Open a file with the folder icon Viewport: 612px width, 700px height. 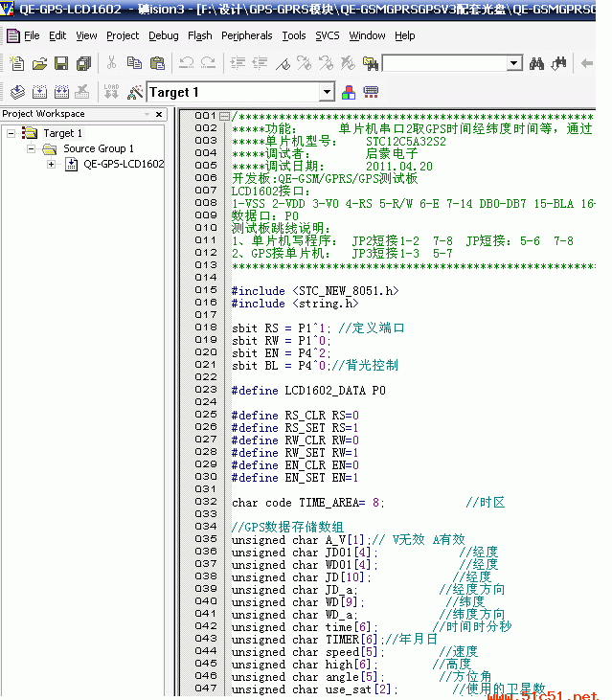(x=39, y=64)
